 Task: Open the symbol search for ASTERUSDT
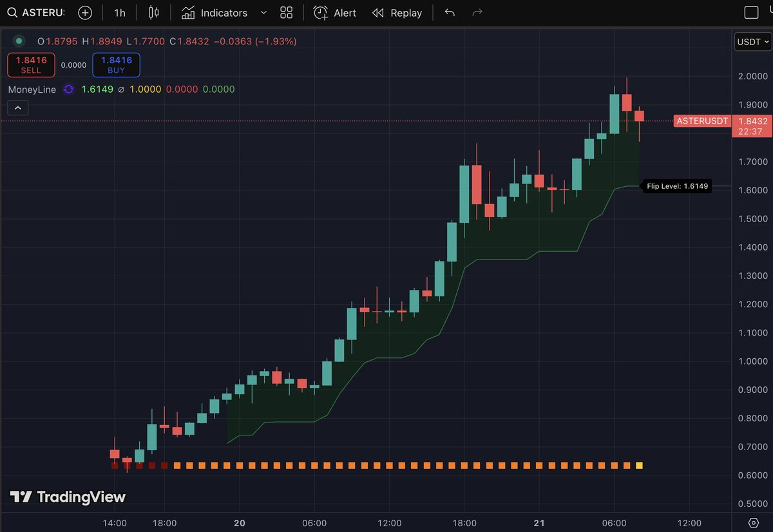(x=35, y=13)
